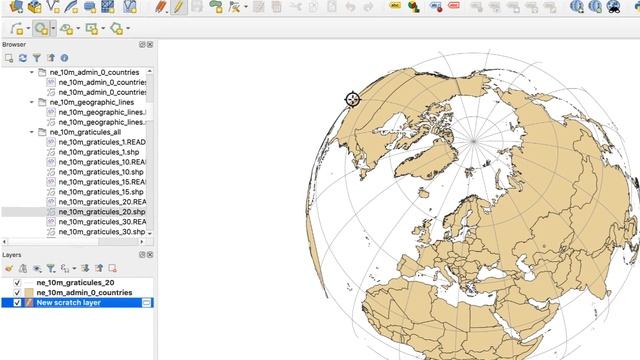Remove the selected layer or group
Viewport: 640px width, 360px height.
(113, 268)
